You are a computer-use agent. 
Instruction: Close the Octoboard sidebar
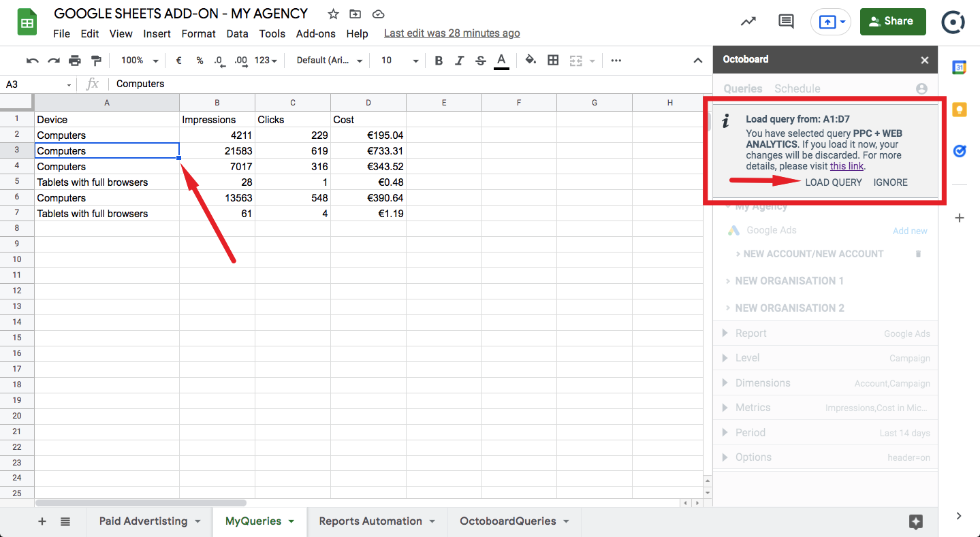924,60
